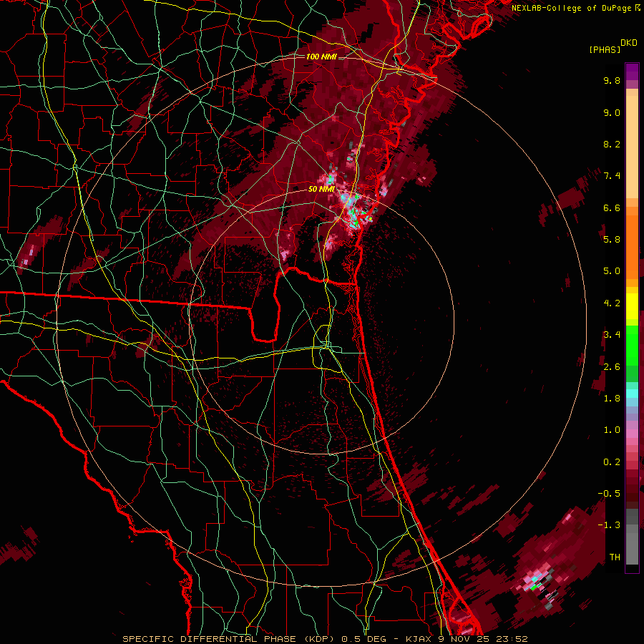Select the 7.4 scale value
The height and width of the screenshot is (644, 644).
point(612,176)
